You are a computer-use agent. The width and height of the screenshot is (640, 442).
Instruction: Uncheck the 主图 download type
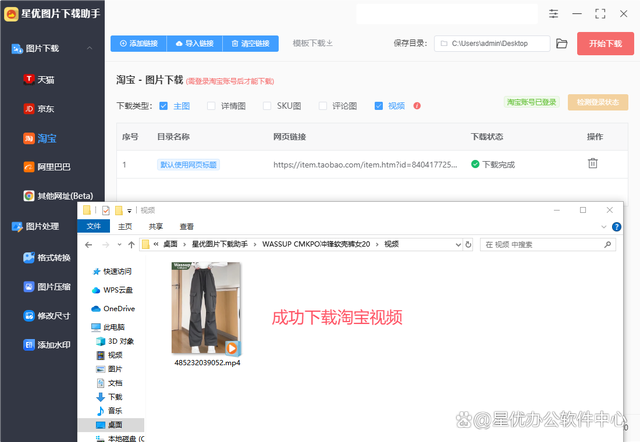tap(164, 105)
